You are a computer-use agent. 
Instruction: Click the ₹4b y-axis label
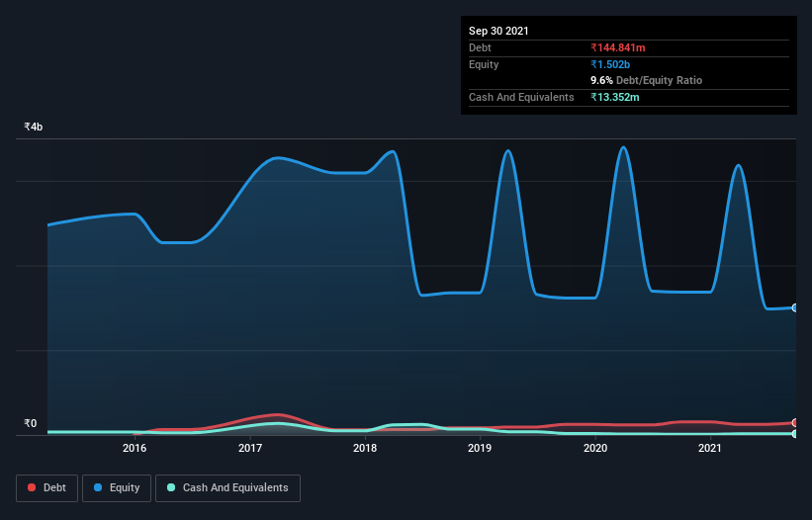click(34, 127)
